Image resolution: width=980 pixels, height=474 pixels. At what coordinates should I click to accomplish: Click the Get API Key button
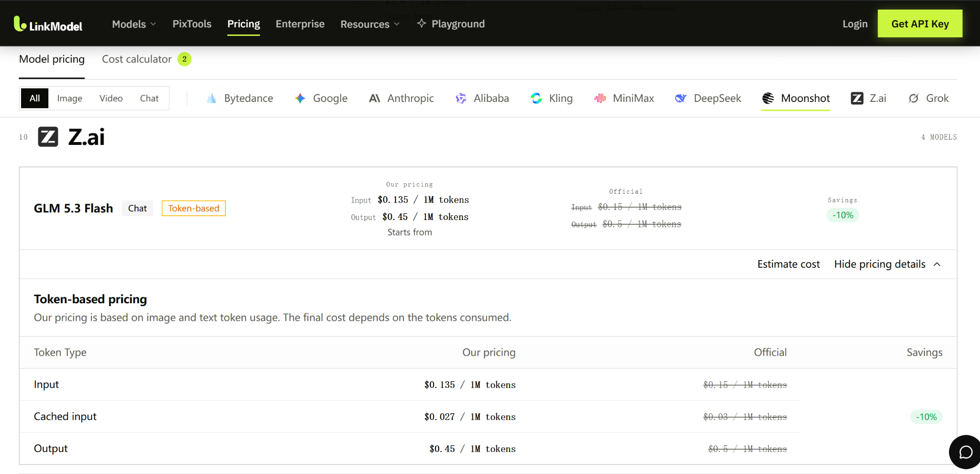(920, 23)
